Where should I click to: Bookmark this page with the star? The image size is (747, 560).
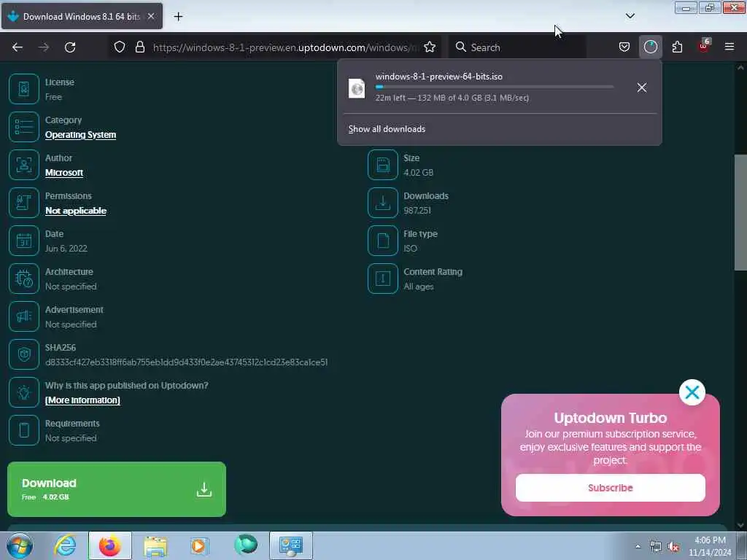tap(429, 47)
